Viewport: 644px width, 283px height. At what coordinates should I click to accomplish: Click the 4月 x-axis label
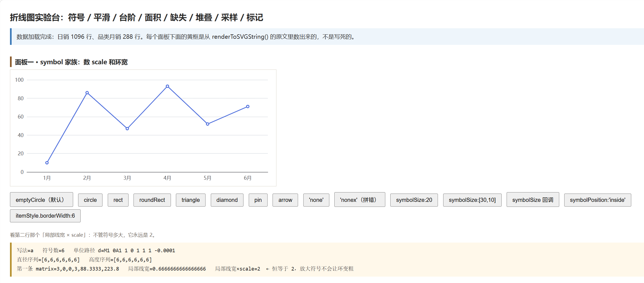(167, 178)
